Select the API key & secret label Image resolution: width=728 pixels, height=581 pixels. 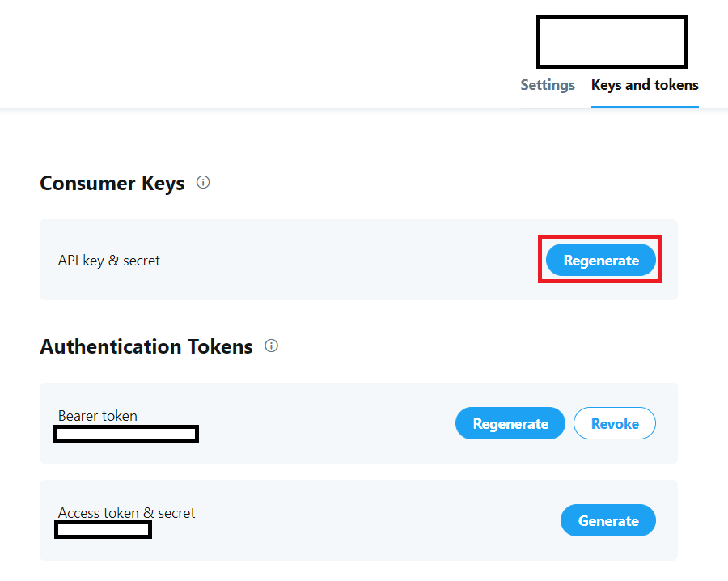pyautogui.click(x=109, y=261)
